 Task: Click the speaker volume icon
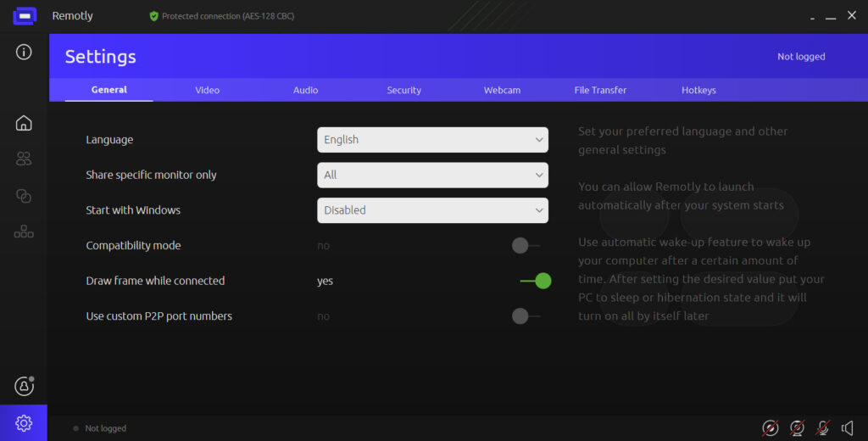pos(848,427)
